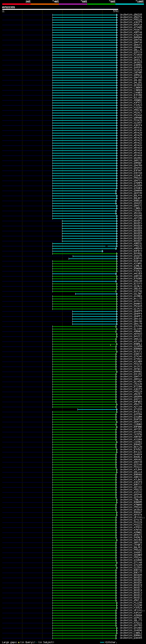
Task: Click the orange ~40% legend segment
Action: (45, 4)
